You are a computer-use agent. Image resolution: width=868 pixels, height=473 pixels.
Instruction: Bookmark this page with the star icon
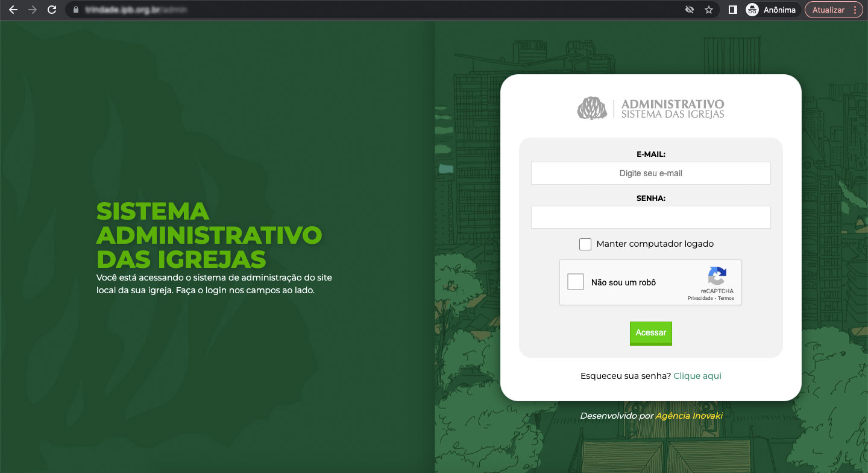point(709,10)
